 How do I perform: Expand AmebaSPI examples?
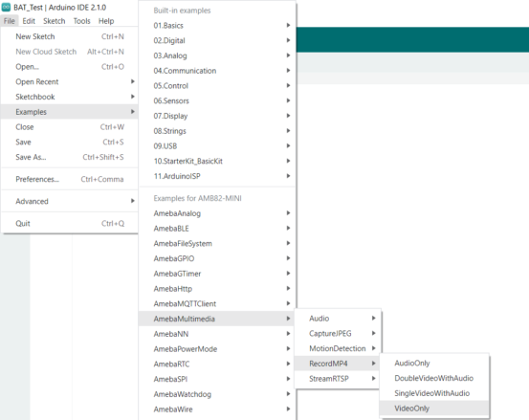217,379
